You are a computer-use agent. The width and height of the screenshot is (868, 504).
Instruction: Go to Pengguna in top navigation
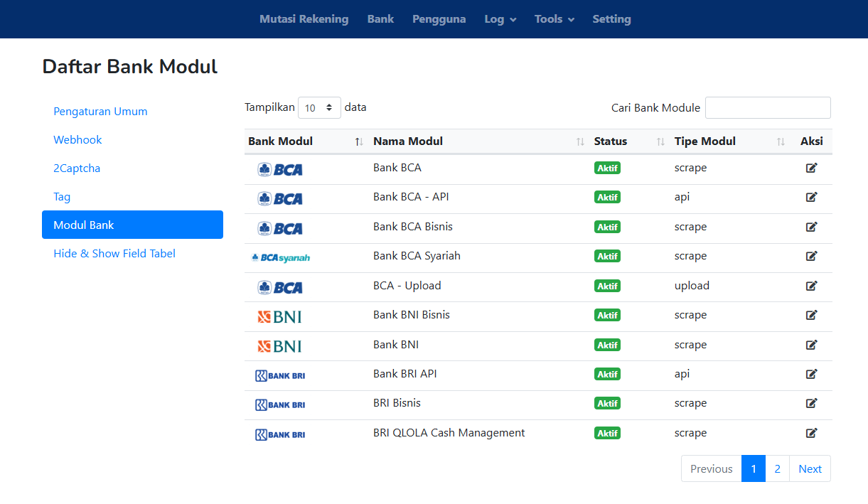[439, 19]
